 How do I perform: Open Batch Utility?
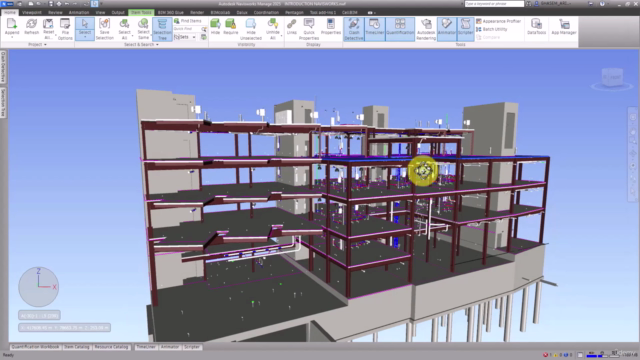click(492, 29)
